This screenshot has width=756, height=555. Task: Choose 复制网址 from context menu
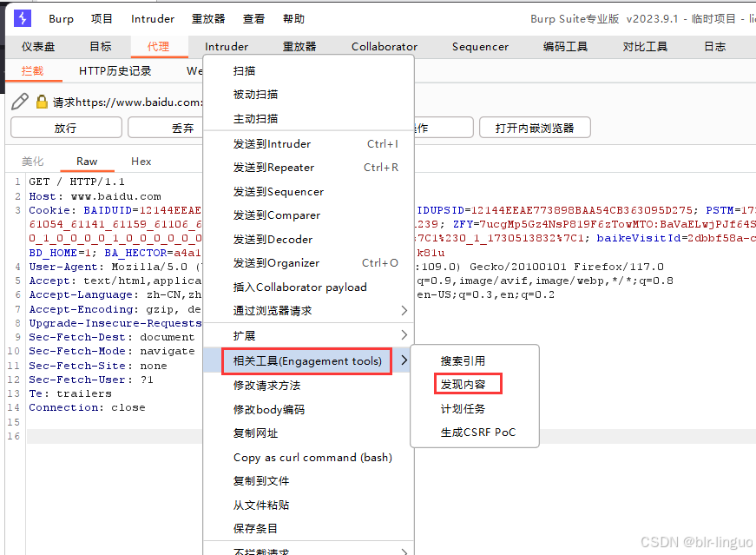point(309,433)
